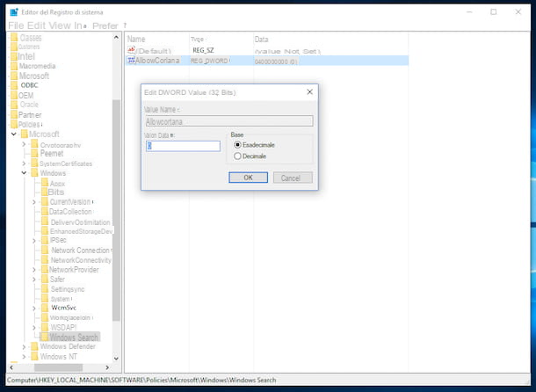Click the Macromedia folder icon

tap(14, 66)
